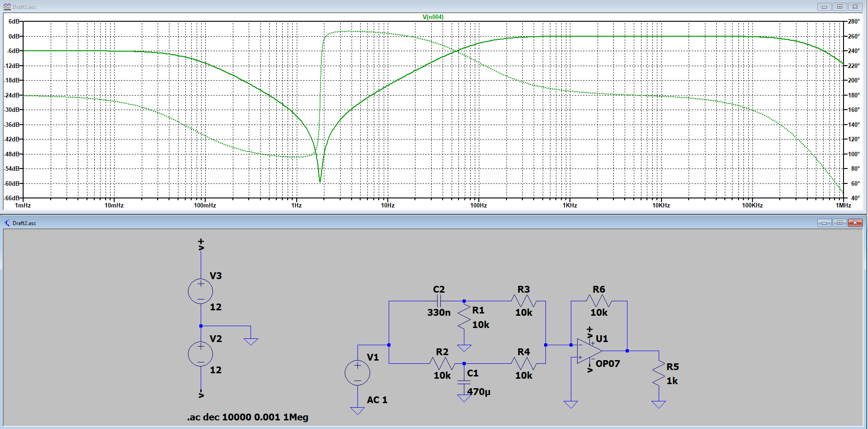Click the 180° label on phase axis

854,95
